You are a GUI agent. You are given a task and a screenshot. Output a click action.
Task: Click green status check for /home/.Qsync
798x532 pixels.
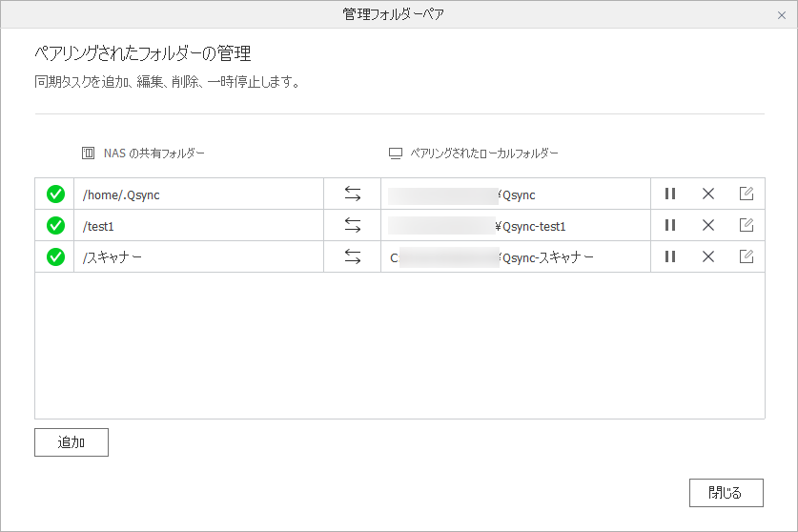coord(55,194)
